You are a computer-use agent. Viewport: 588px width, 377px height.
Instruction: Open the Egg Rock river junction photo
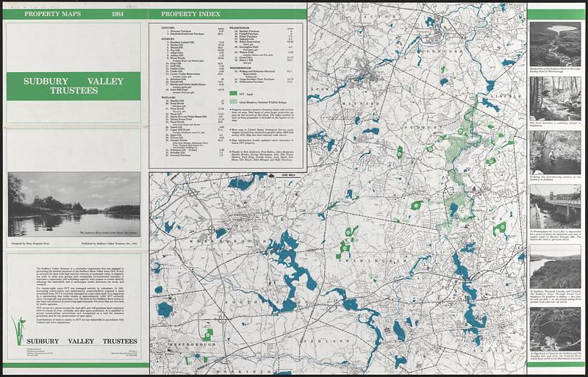point(555,329)
